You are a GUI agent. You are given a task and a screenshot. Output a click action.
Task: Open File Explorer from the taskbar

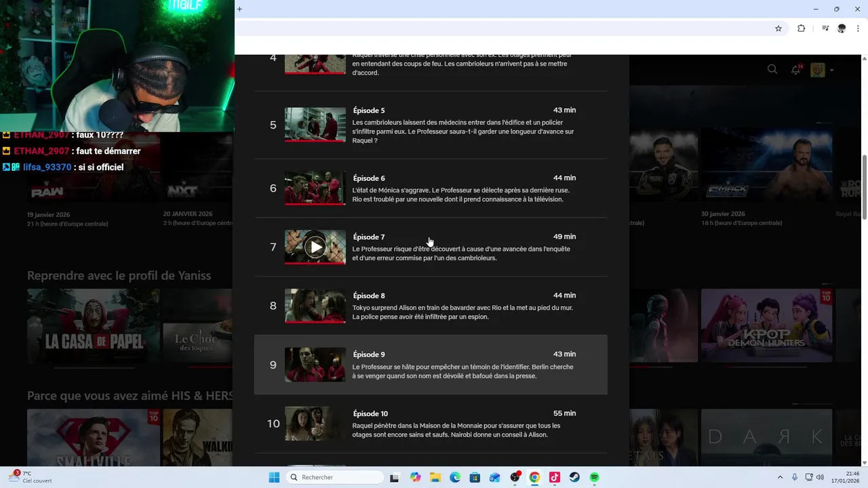(x=435, y=477)
